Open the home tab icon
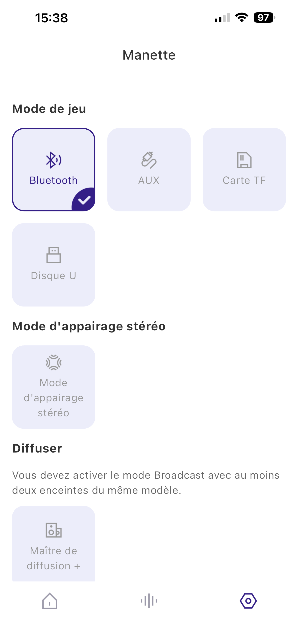 click(x=49, y=601)
